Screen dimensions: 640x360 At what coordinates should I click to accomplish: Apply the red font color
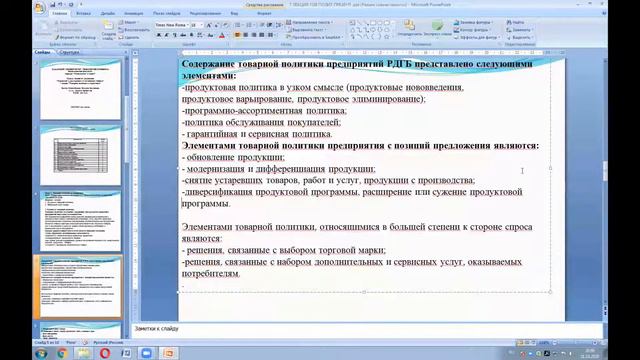point(221,35)
